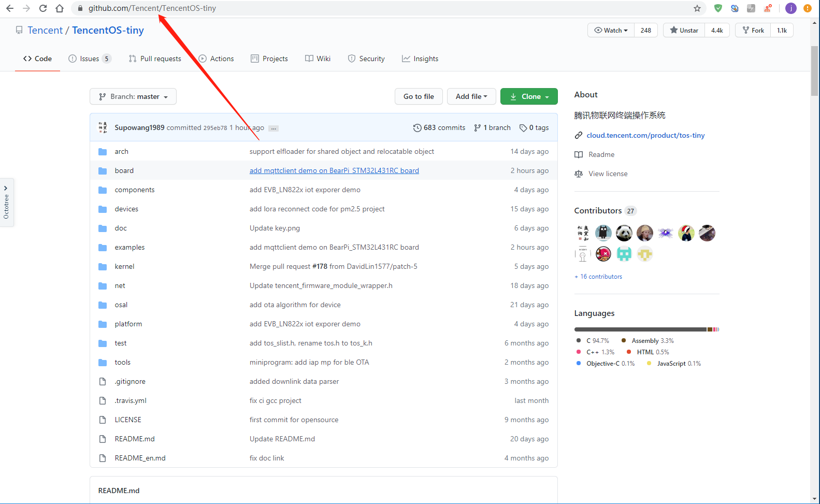
Task: Click the C 94.7% language entry
Action: coord(593,341)
